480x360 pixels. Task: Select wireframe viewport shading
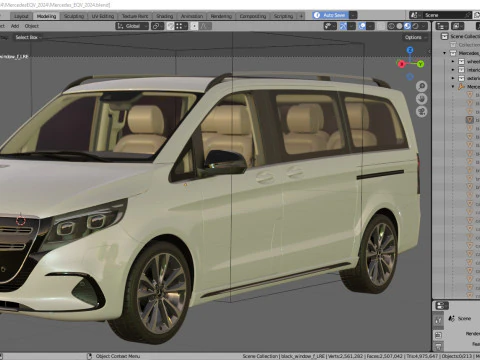point(391,26)
